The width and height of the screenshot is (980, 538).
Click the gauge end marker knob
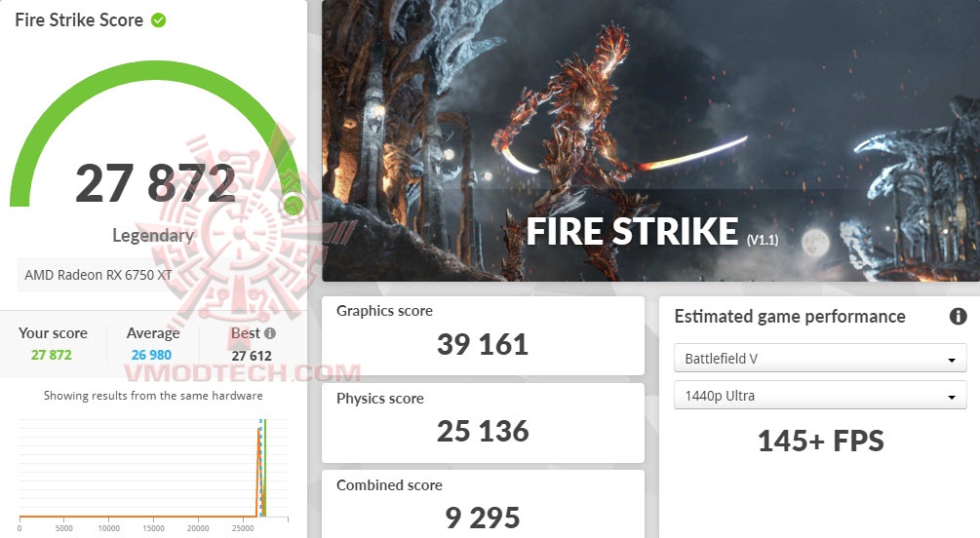tap(293, 206)
